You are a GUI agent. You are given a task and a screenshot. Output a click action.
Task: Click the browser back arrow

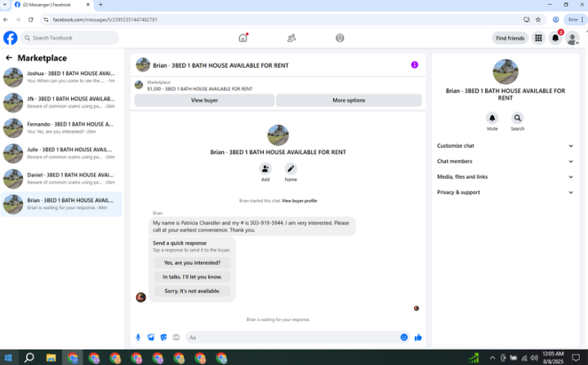(6, 20)
